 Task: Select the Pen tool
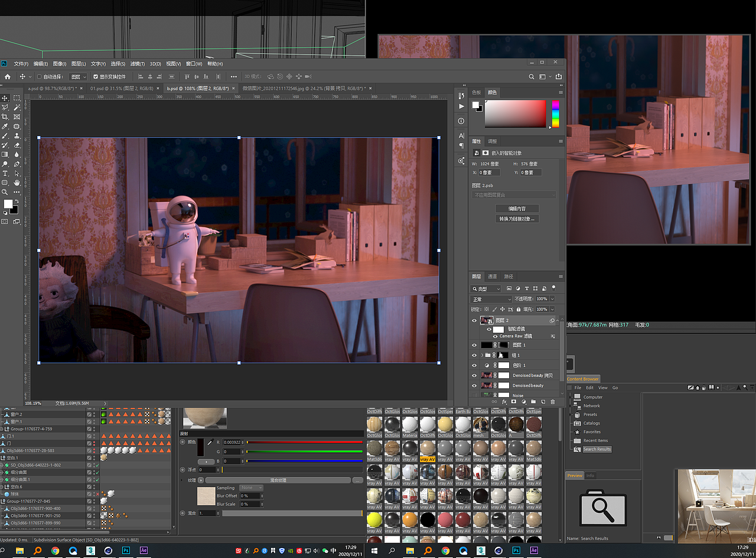point(17,164)
